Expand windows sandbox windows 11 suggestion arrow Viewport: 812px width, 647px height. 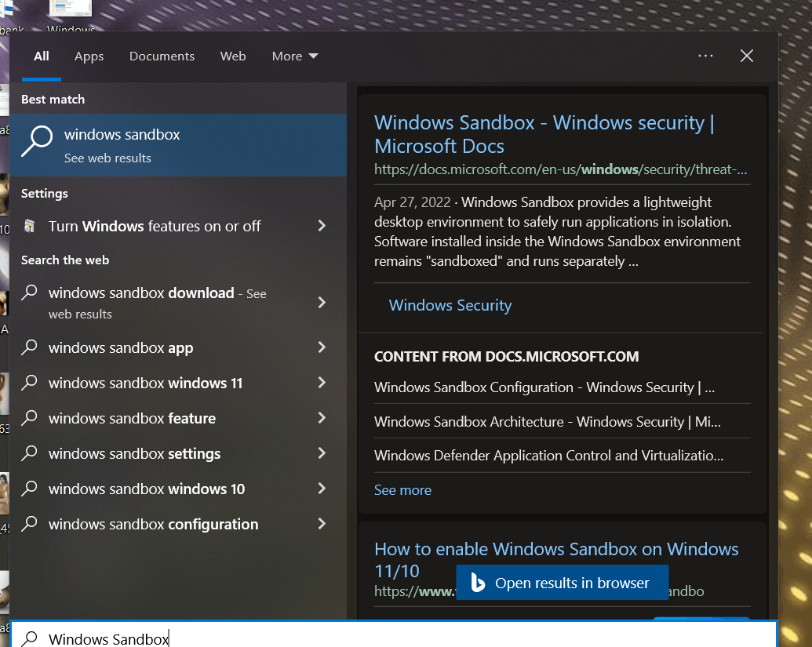(x=322, y=383)
